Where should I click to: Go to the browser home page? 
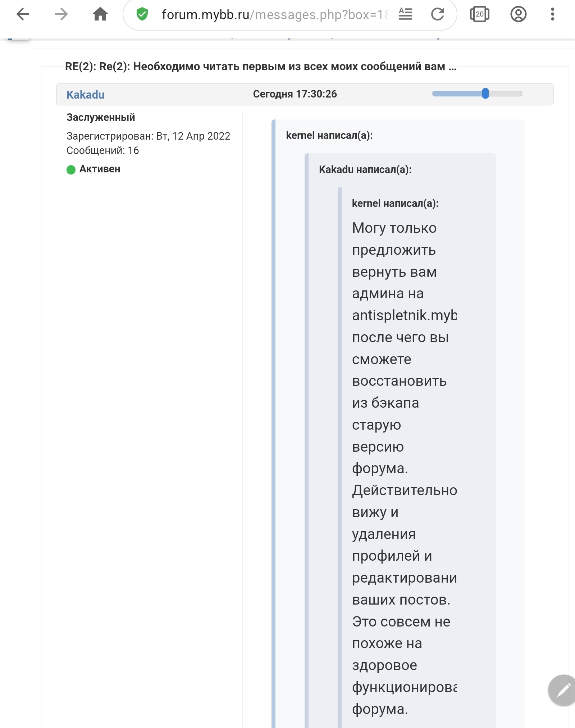pos(100,14)
